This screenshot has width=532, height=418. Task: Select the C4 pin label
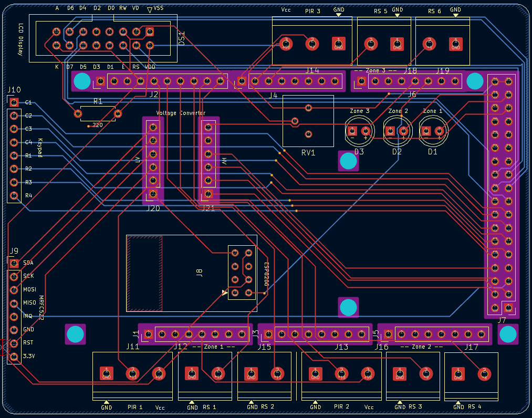click(x=28, y=142)
